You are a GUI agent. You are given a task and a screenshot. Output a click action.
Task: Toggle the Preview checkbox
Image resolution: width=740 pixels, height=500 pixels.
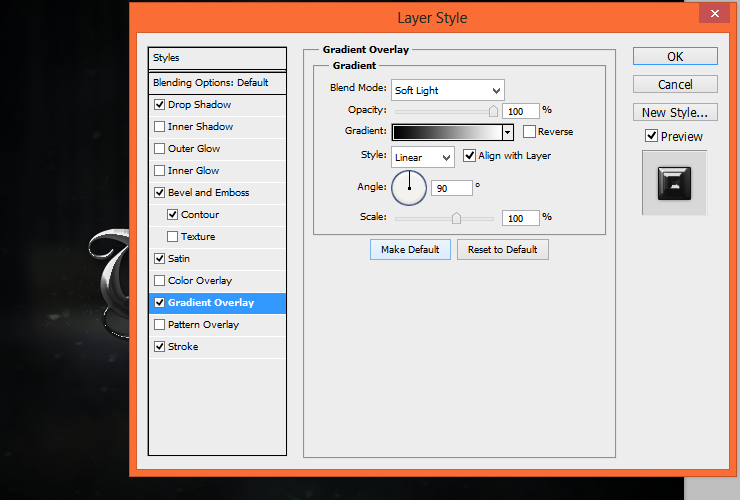[x=651, y=136]
